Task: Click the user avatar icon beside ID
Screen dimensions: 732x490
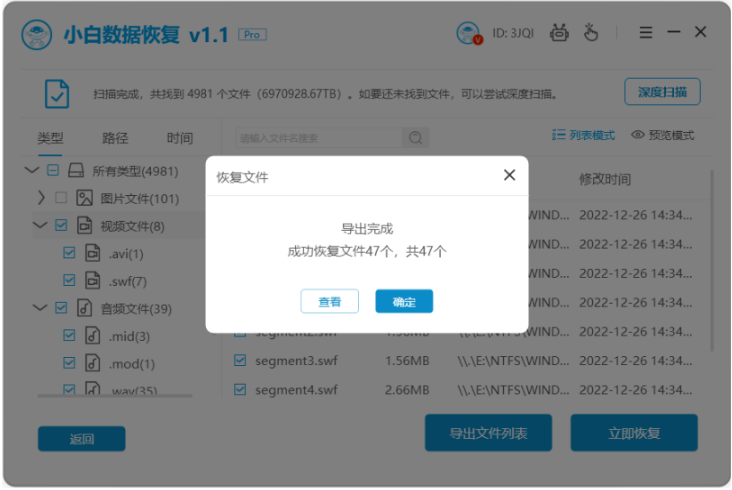Action: click(468, 33)
